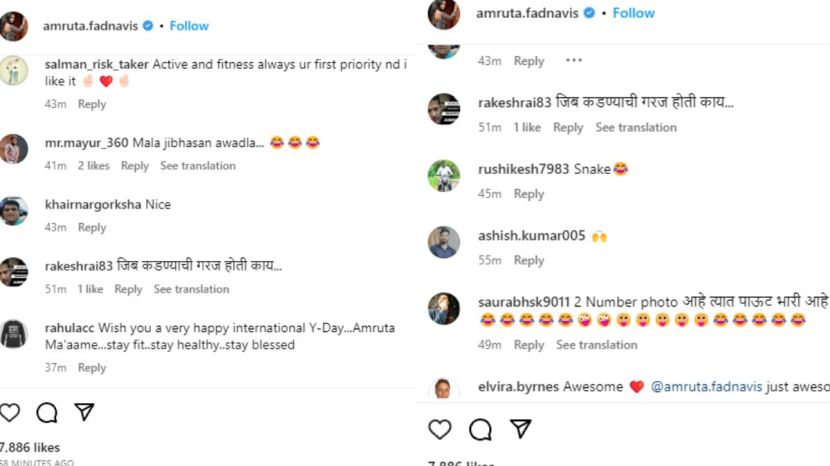Share the post using left paper plane icon
This screenshot has width=830, height=466.
click(84, 412)
